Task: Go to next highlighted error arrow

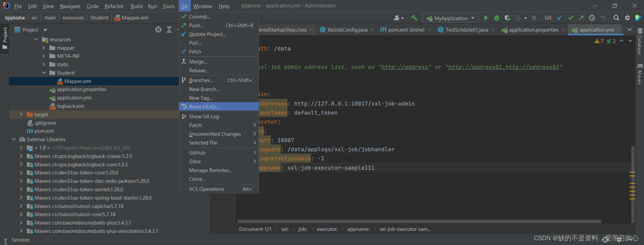Action: pos(630,41)
